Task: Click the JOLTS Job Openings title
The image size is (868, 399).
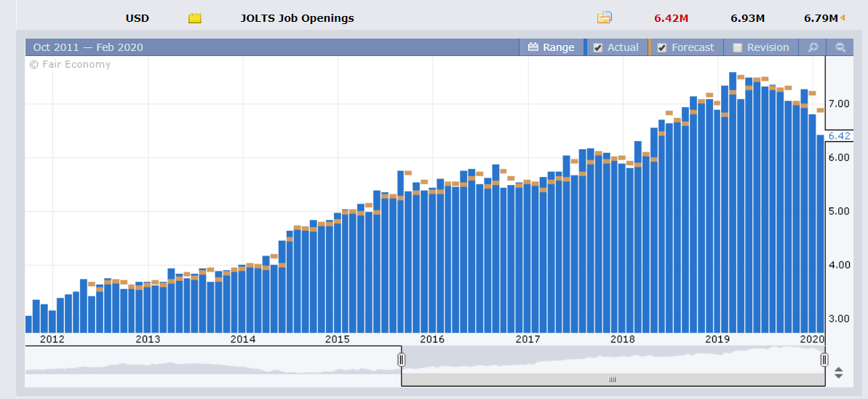Action: tap(298, 18)
